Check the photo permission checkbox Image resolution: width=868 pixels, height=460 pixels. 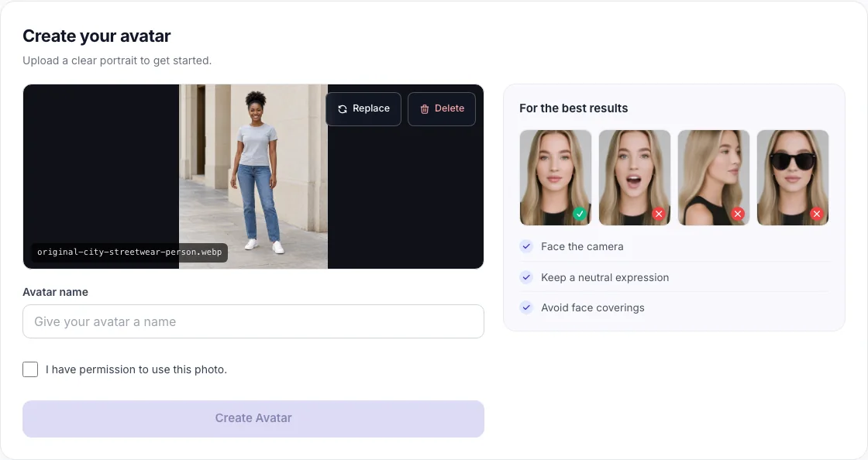tap(30, 369)
